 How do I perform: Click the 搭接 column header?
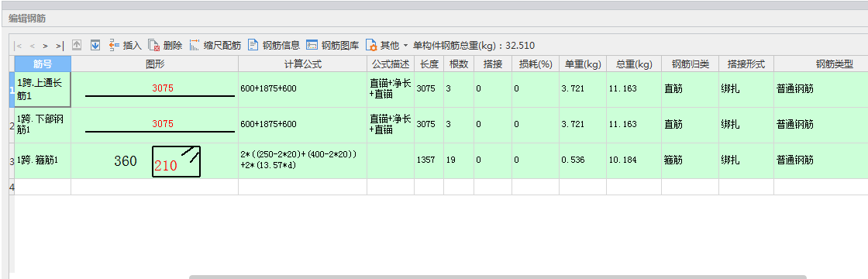point(493,64)
